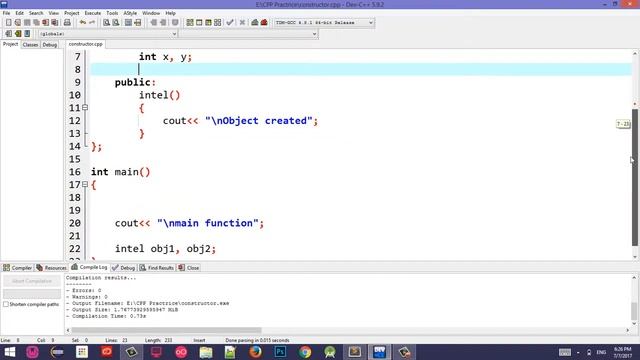Switch to the Find Results tab

[157, 268]
